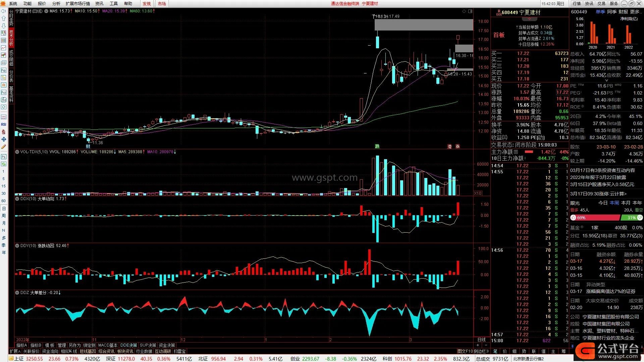644x362 pixels.
Task: Click the back arrow icon in left toolbar
Action: click(x=4, y=11)
